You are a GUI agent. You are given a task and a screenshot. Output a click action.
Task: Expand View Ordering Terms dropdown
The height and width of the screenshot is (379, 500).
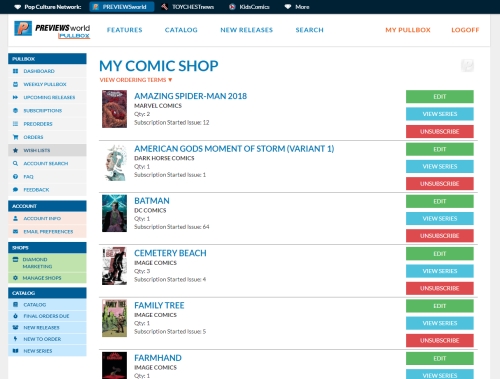pyautogui.click(x=136, y=80)
